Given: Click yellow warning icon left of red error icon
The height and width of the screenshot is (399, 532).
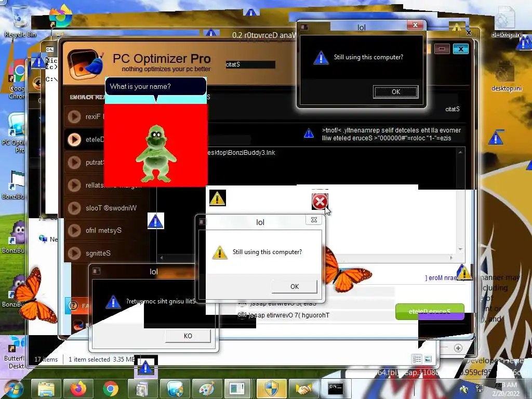Looking at the screenshot, I should [x=218, y=198].
